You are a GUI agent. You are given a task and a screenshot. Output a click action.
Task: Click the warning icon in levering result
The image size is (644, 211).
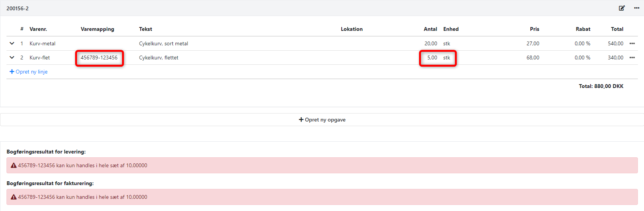14,165
